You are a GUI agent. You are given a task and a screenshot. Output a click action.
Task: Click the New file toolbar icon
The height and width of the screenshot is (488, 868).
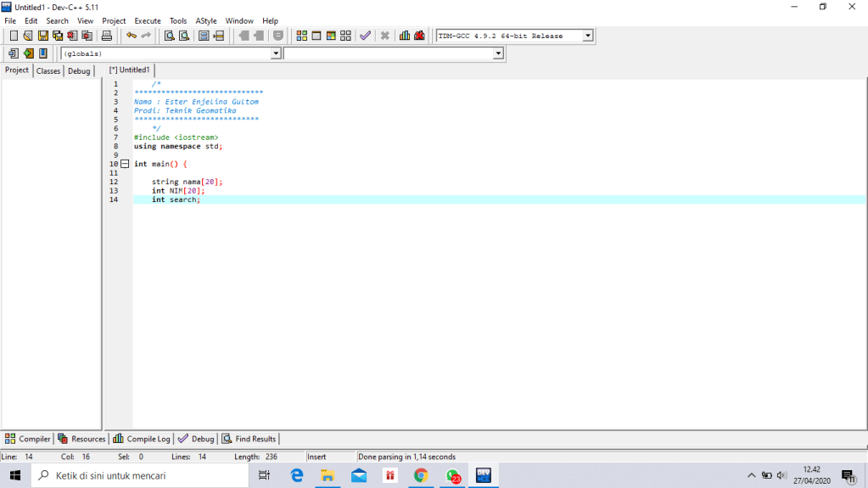(14, 36)
